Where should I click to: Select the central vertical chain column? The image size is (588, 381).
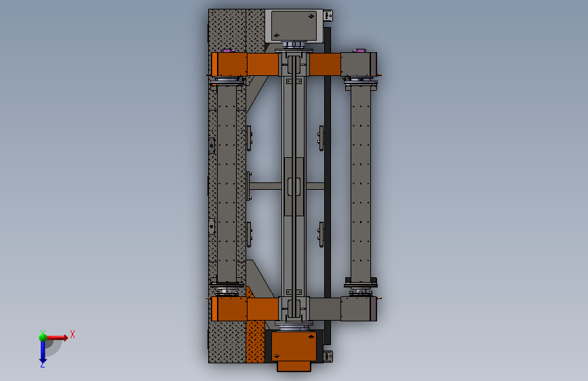294,186
